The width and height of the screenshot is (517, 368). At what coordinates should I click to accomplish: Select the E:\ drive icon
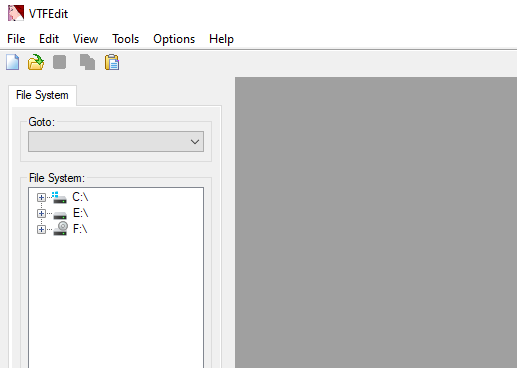60,214
